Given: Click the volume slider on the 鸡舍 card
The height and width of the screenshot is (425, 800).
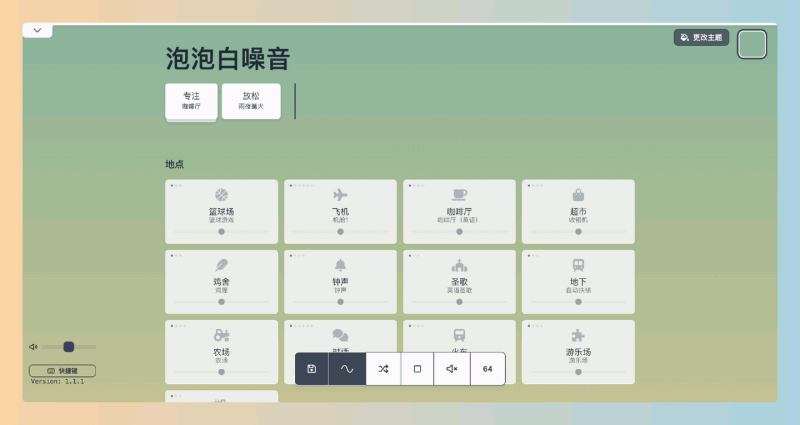Looking at the screenshot, I should [221, 302].
